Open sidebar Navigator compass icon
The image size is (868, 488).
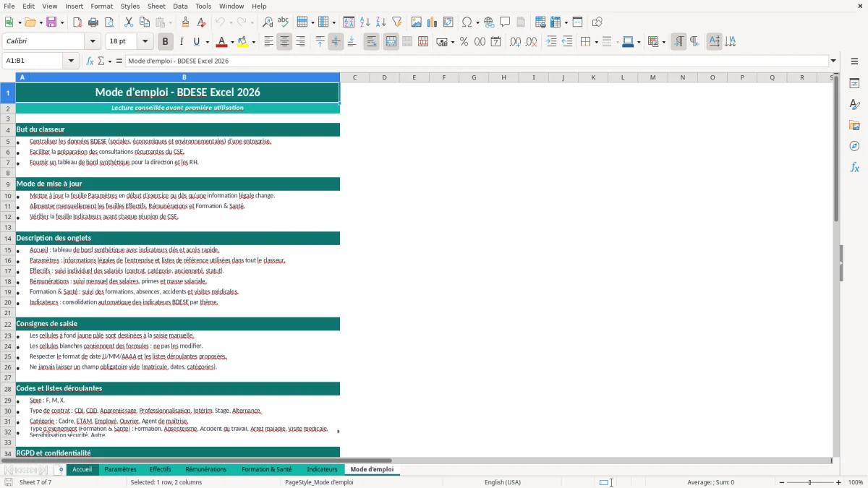[854, 147]
